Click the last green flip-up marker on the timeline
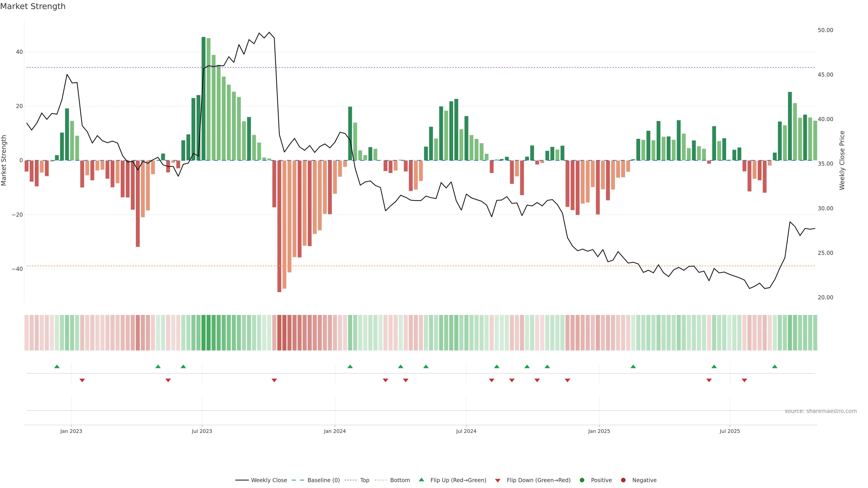The width and height of the screenshot is (868, 488). (x=775, y=366)
